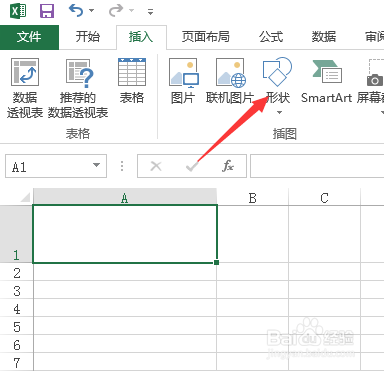Select column A header
Viewport: 384px width, 371px height.
[125, 197]
